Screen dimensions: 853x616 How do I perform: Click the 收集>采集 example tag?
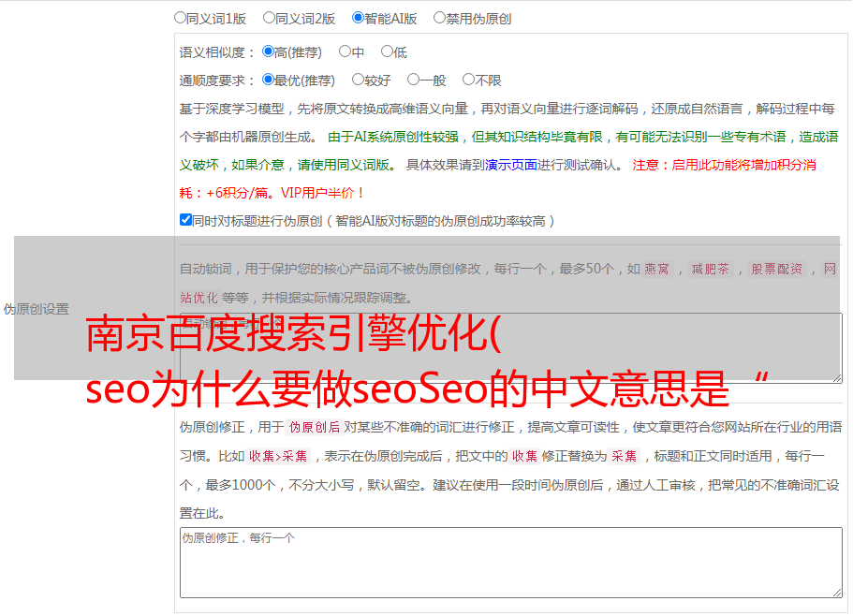(x=278, y=456)
